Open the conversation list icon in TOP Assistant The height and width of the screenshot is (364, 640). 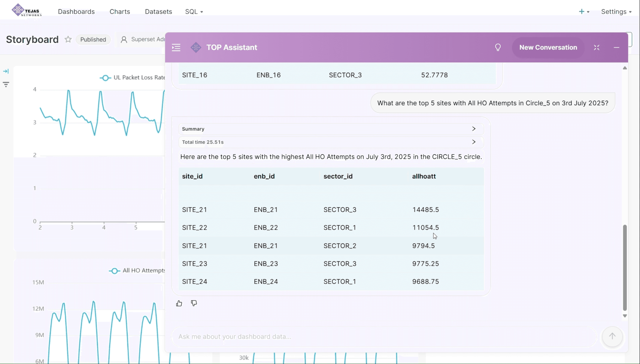176,47
